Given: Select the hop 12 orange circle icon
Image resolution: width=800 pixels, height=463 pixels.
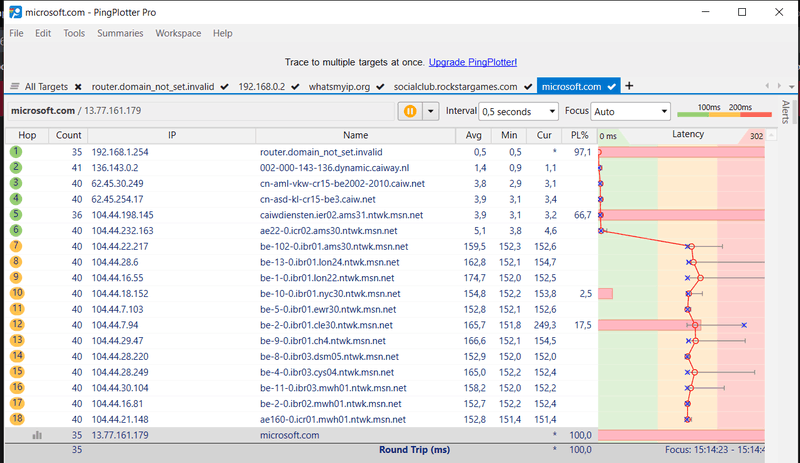Looking at the screenshot, I should click(x=17, y=325).
